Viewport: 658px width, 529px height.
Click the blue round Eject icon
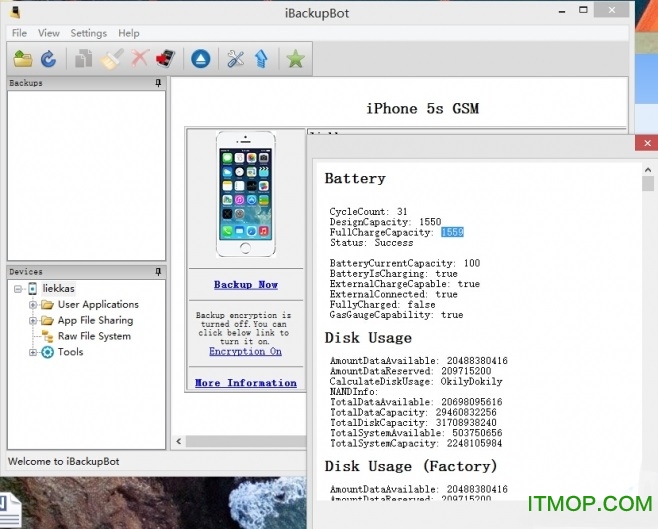[201, 59]
